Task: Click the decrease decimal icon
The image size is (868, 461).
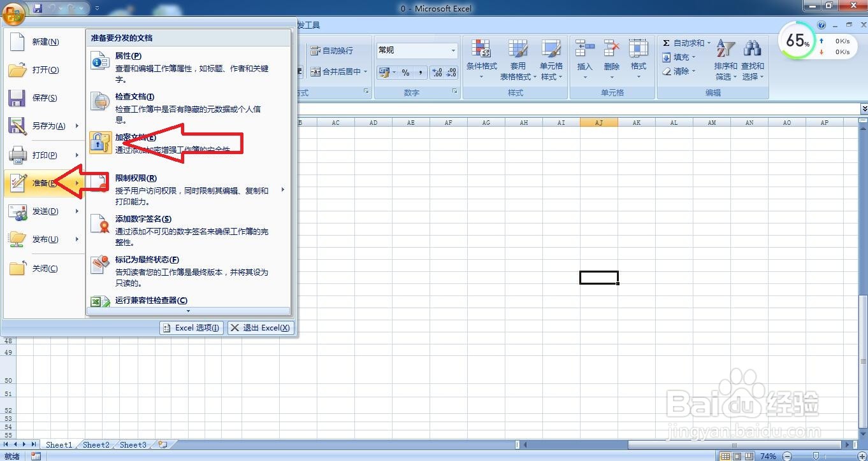Action: [x=451, y=73]
